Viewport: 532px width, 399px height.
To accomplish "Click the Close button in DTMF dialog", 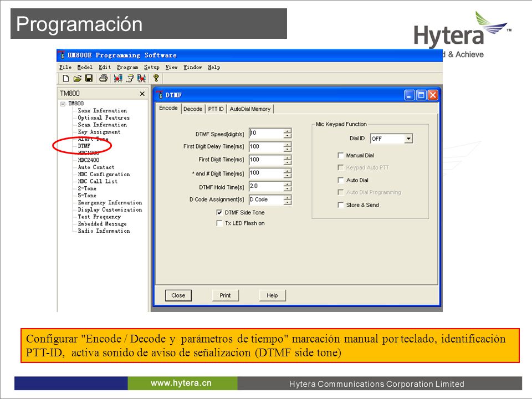I will 178,295.
